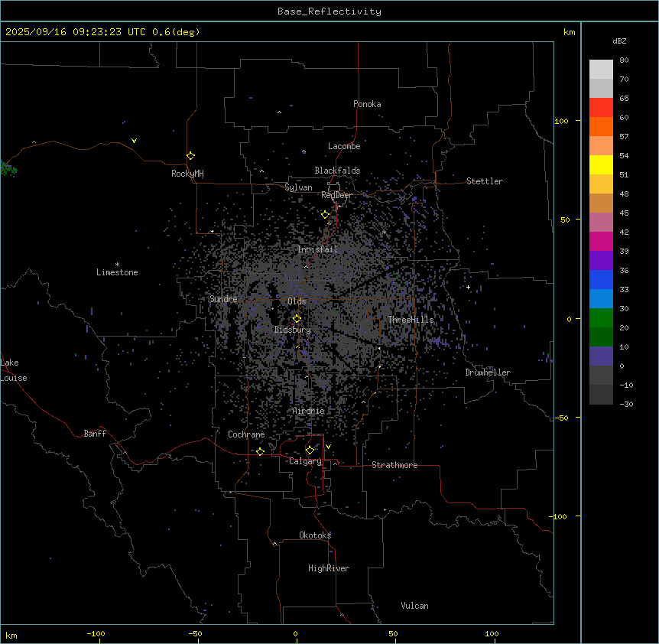659x644 pixels.
Task: Select the HighRiver label
Action: point(329,568)
